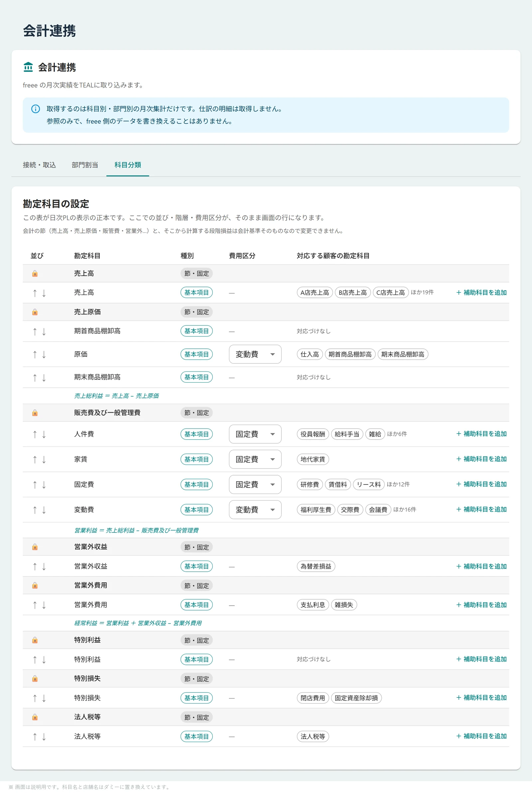Move the 営業外費用 basic item down
The height and width of the screenshot is (793, 532).
[44, 605]
